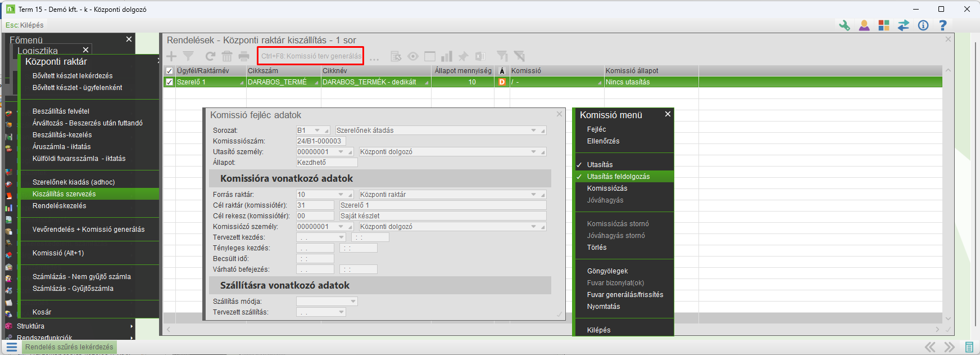Open the Forrás raktár 10 code dropdown
This screenshot has height=355, width=980.
point(341,195)
